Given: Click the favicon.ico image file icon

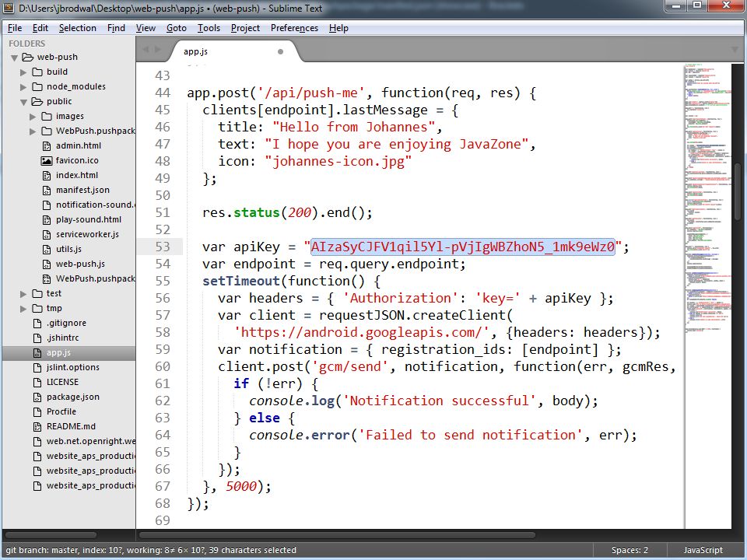Looking at the screenshot, I should [x=46, y=160].
